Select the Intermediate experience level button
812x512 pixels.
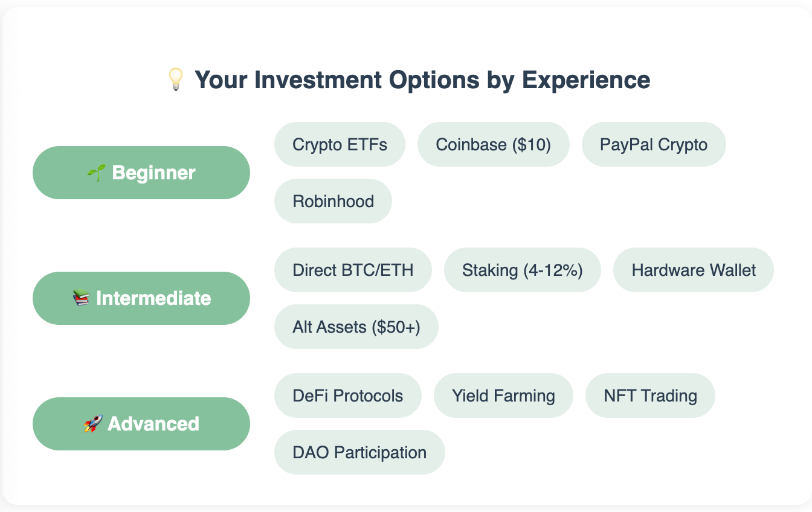(141, 298)
